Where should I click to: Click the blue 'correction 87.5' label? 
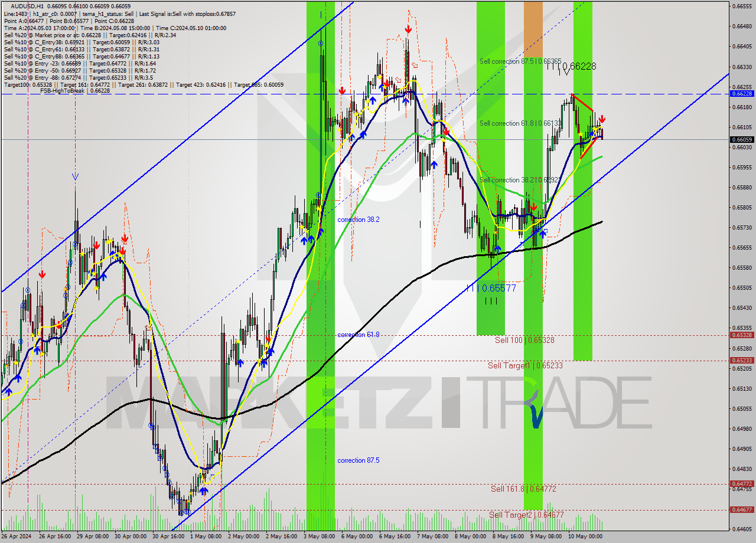359,460
